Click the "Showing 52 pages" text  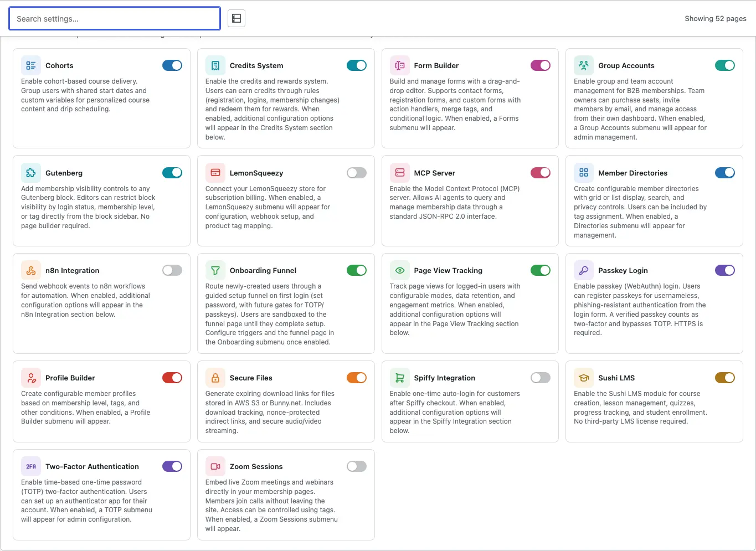pos(716,18)
